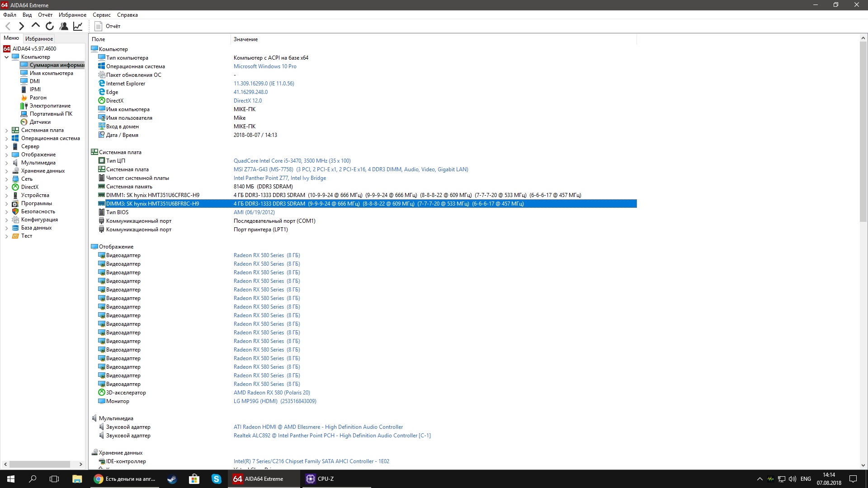The width and height of the screenshot is (868, 488).
Task: Open Skype from the taskbar
Action: [x=217, y=479]
